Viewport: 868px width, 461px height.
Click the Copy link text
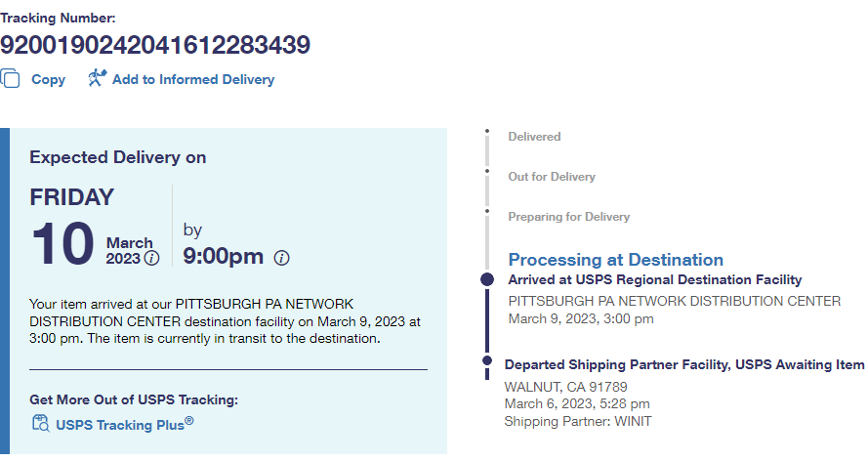(x=48, y=80)
